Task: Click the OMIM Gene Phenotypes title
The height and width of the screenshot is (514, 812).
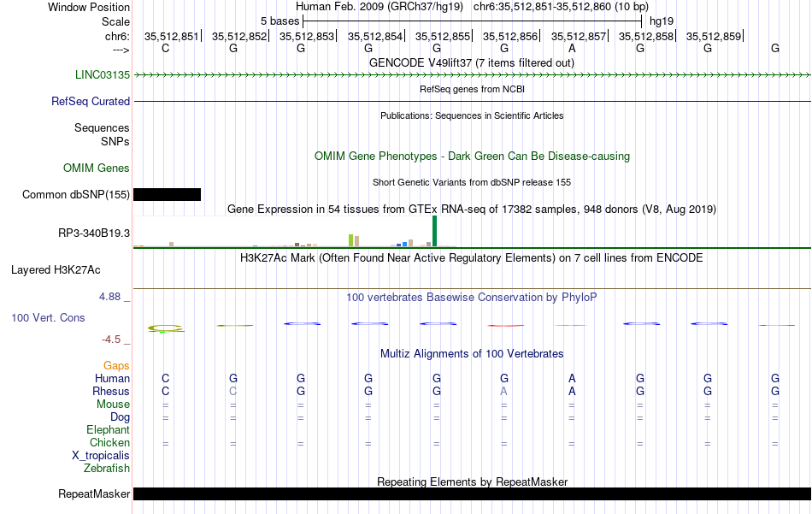Action: 473,156
